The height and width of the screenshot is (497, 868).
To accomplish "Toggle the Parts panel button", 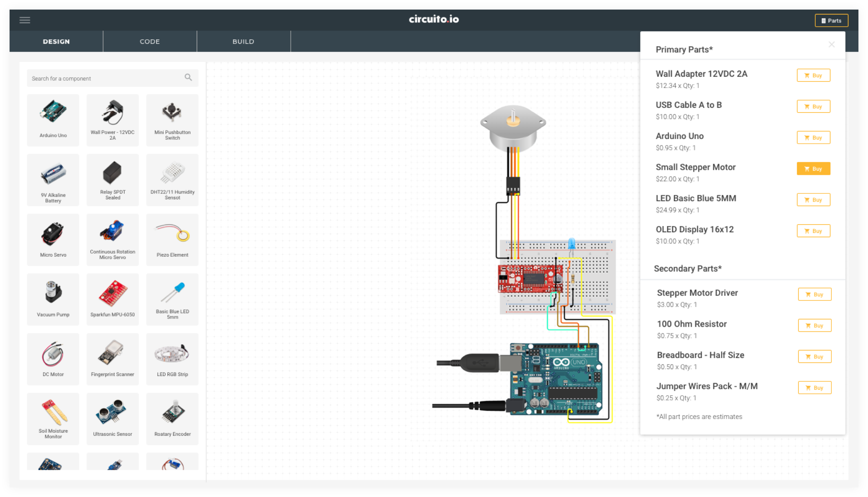I will (831, 21).
